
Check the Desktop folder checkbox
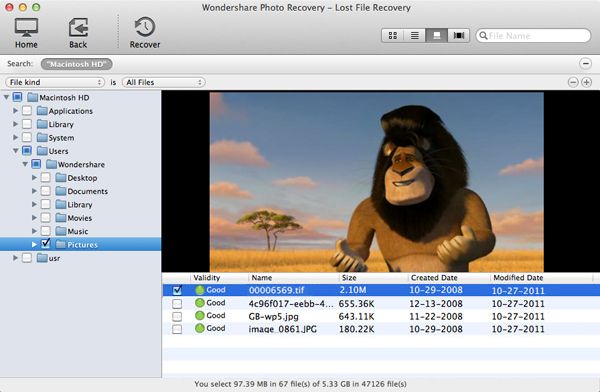46,177
